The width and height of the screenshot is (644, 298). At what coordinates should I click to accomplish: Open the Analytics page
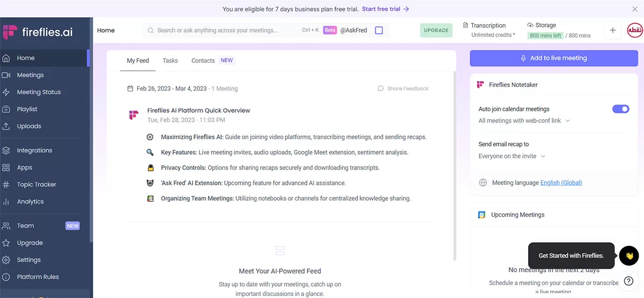point(30,202)
